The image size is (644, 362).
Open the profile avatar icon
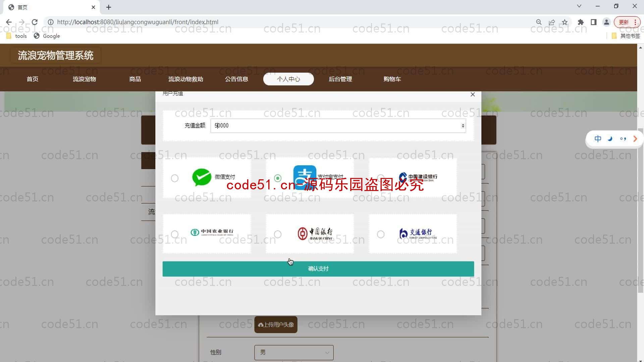click(x=606, y=22)
